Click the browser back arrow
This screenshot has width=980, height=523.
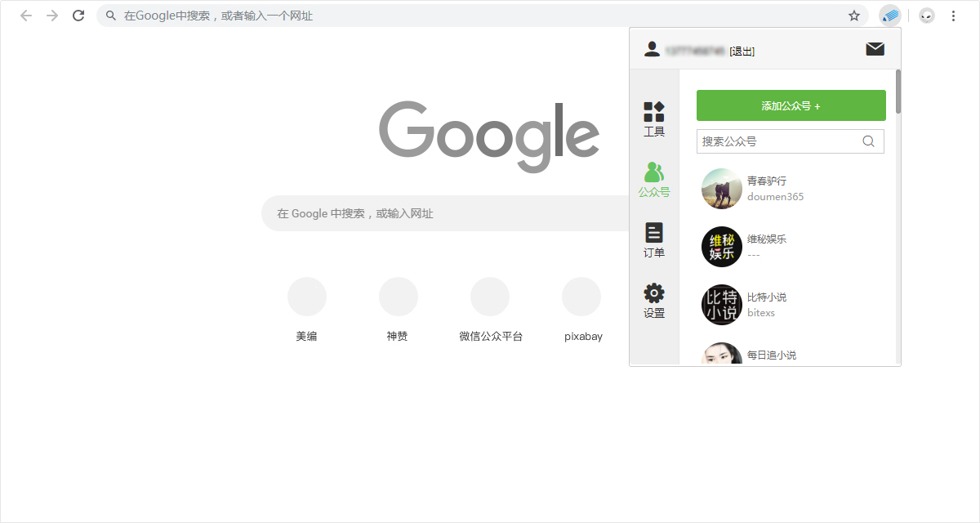coord(25,16)
